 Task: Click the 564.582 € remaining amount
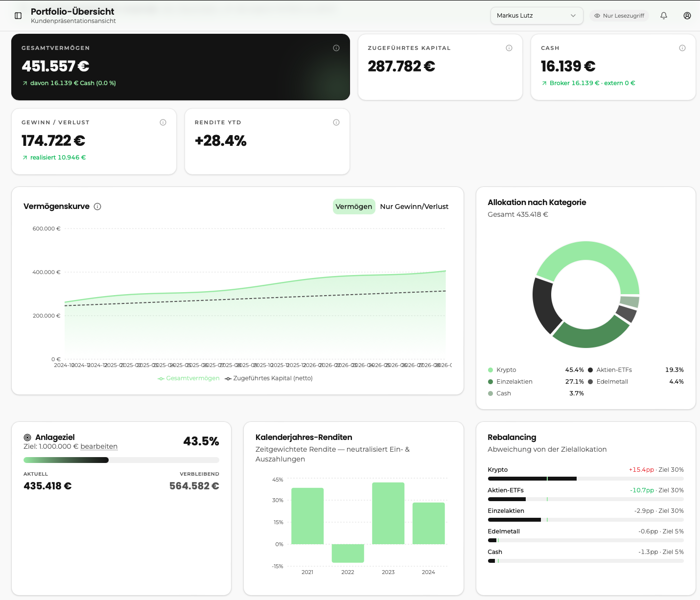[x=194, y=486]
